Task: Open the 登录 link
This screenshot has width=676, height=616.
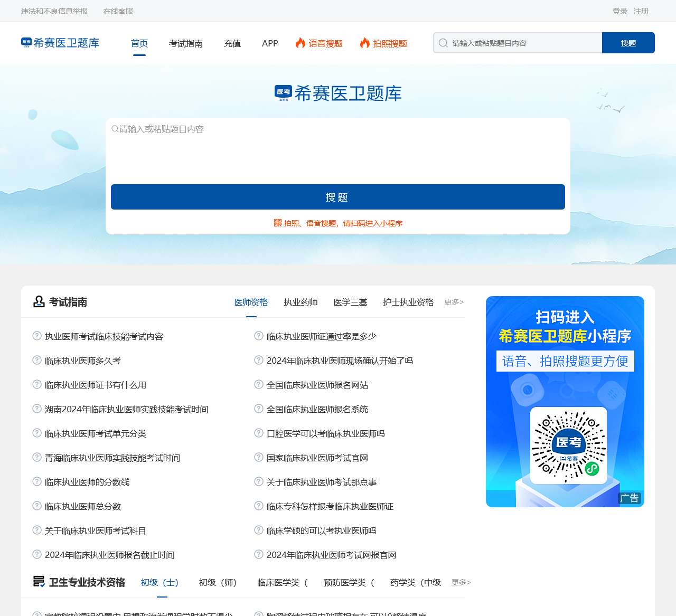Action: pyautogui.click(x=620, y=11)
